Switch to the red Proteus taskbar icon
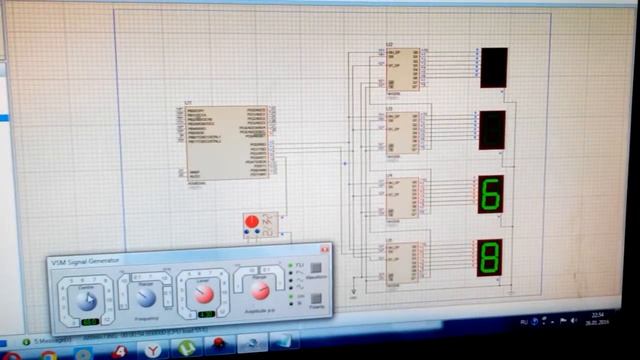Viewport: 640px width, 360px height. pyautogui.click(x=220, y=344)
